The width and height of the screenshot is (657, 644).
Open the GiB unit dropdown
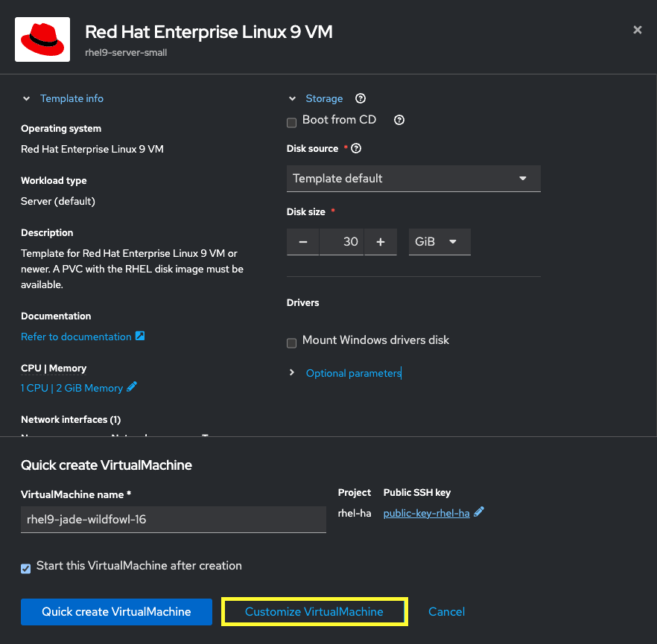(x=439, y=241)
